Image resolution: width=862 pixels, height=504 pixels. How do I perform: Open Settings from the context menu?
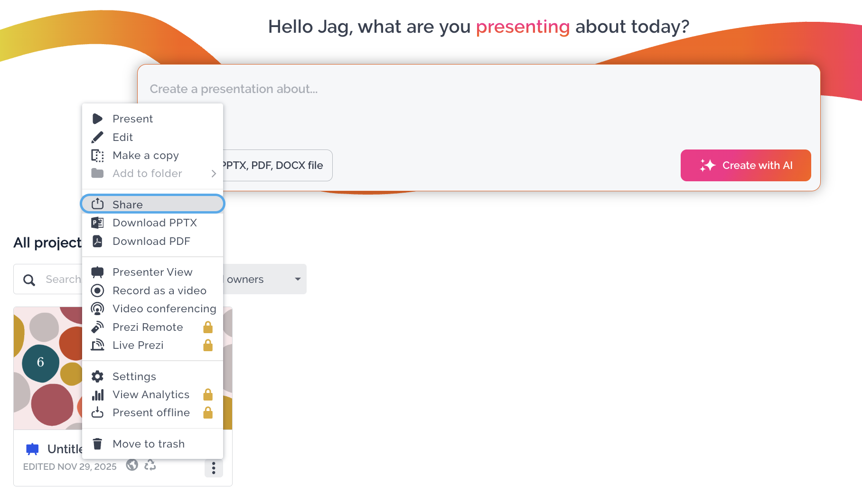(x=152, y=376)
